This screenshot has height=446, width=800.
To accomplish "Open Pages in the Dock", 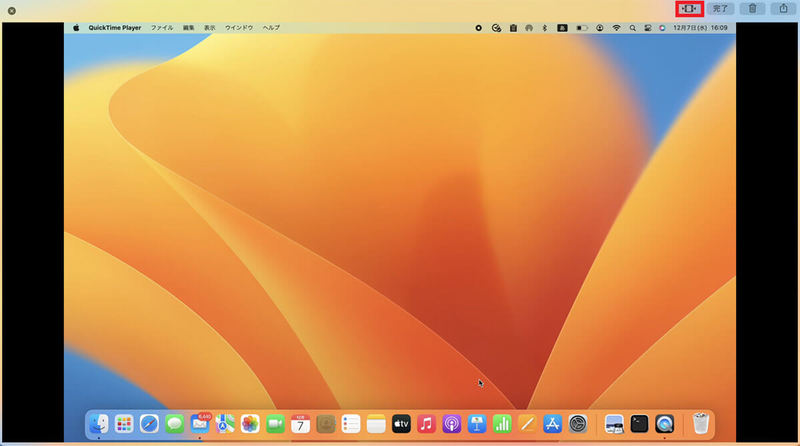I will (x=527, y=424).
